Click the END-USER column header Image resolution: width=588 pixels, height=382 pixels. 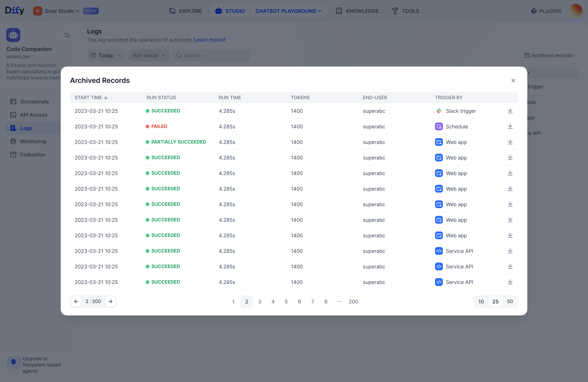pyautogui.click(x=375, y=98)
